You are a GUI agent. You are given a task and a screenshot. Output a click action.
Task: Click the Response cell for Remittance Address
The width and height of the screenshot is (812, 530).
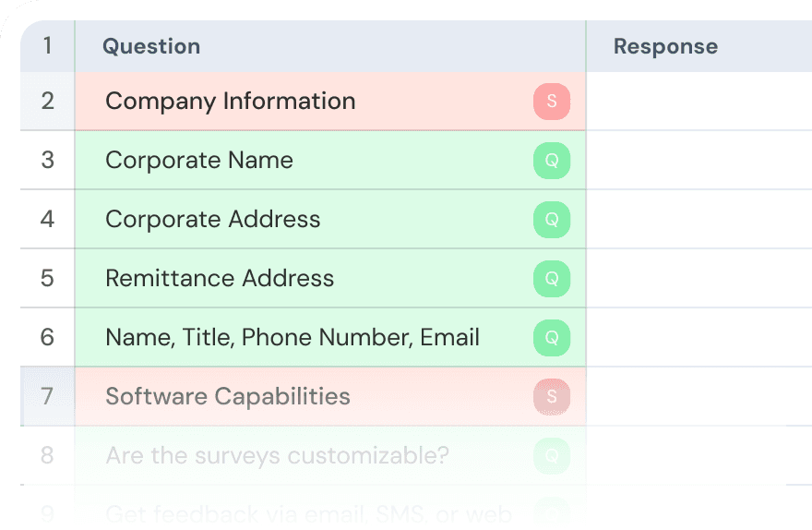pos(699,279)
